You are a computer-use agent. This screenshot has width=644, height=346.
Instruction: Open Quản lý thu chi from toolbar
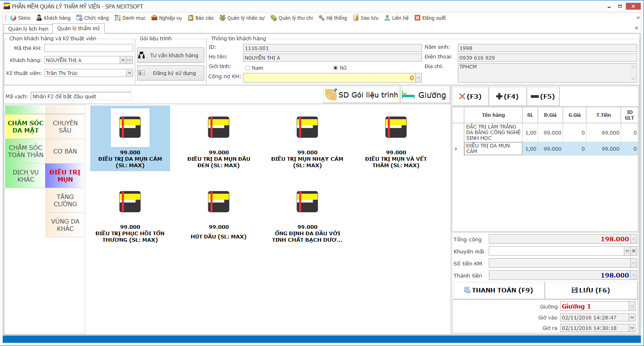[x=292, y=18]
